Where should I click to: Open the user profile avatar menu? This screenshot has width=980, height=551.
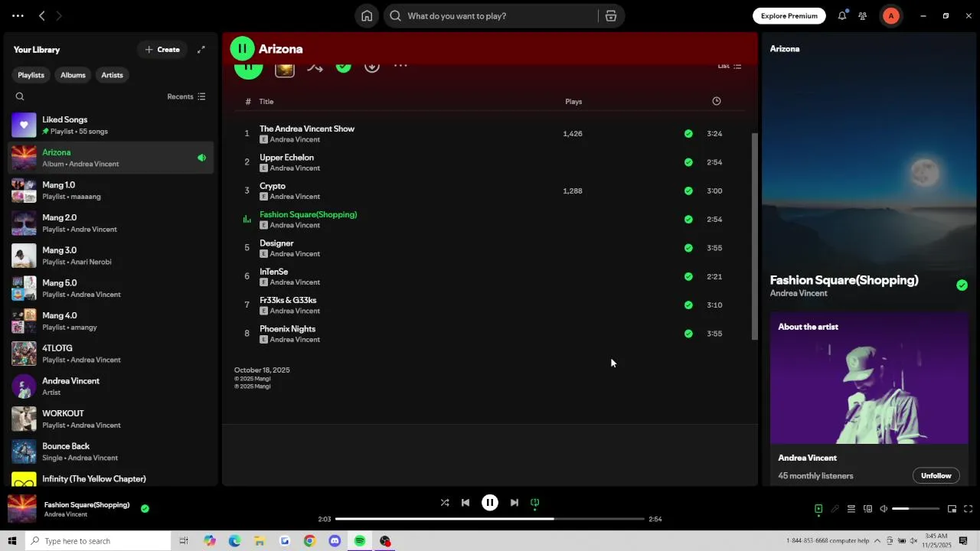[891, 16]
